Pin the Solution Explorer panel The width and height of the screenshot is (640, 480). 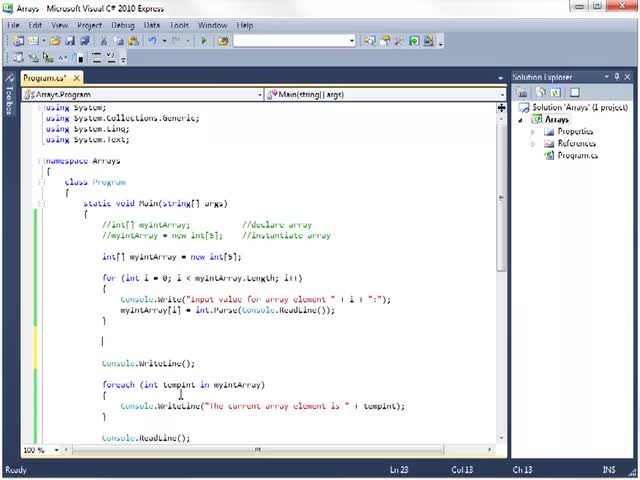tap(617, 77)
